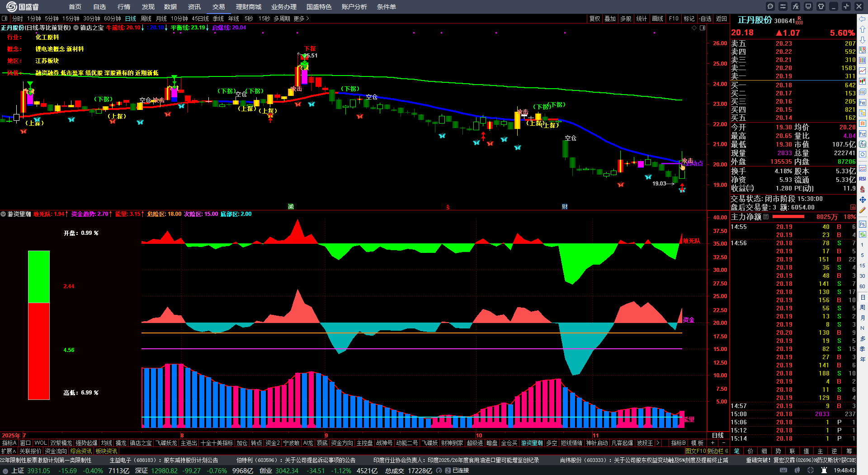868x475 pixels.
Task: Collapse the 侧边栏 sidebar
Action: coord(718,451)
